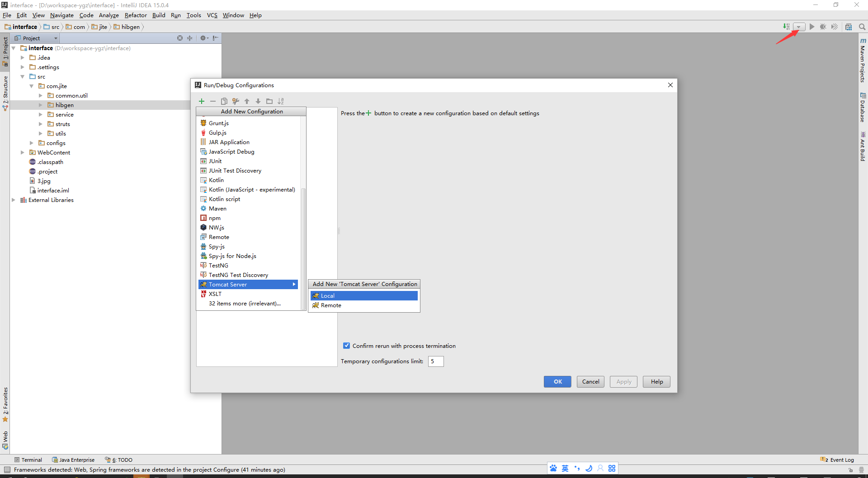Click Scroll from Source icon in Project panel
868x478 pixels.
(x=180, y=38)
